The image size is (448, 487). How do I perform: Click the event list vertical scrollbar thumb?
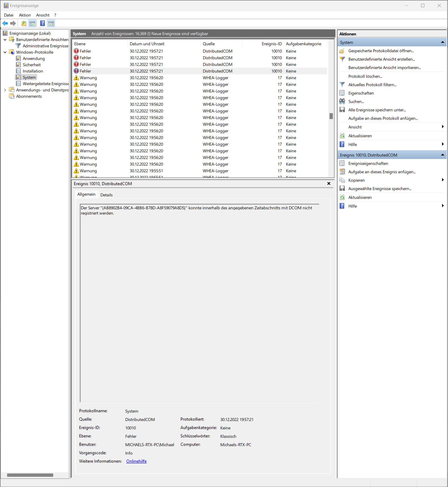click(x=331, y=116)
